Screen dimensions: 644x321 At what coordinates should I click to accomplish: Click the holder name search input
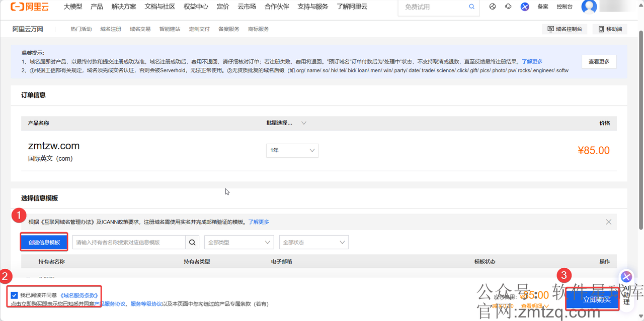pos(129,242)
